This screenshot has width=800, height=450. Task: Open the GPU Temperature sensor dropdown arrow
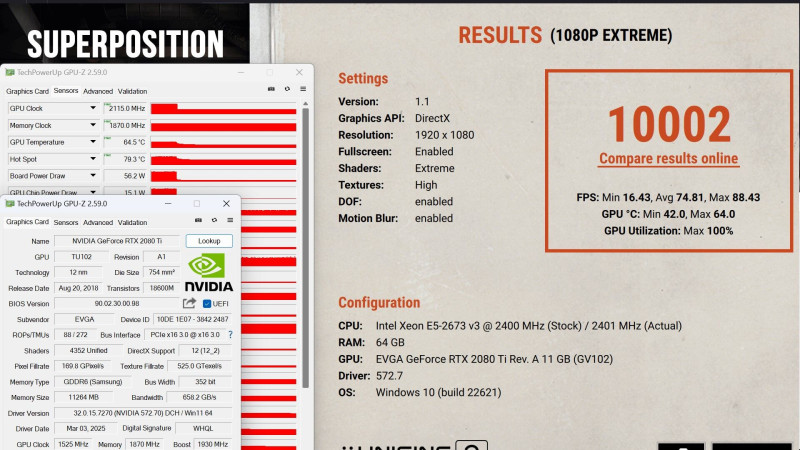[x=93, y=142]
